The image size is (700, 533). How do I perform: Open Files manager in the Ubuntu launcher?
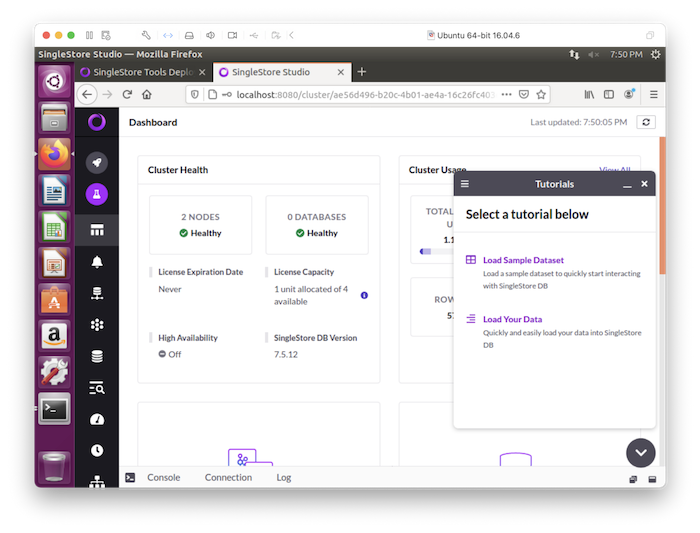pyautogui.click(x=54, y=118)
